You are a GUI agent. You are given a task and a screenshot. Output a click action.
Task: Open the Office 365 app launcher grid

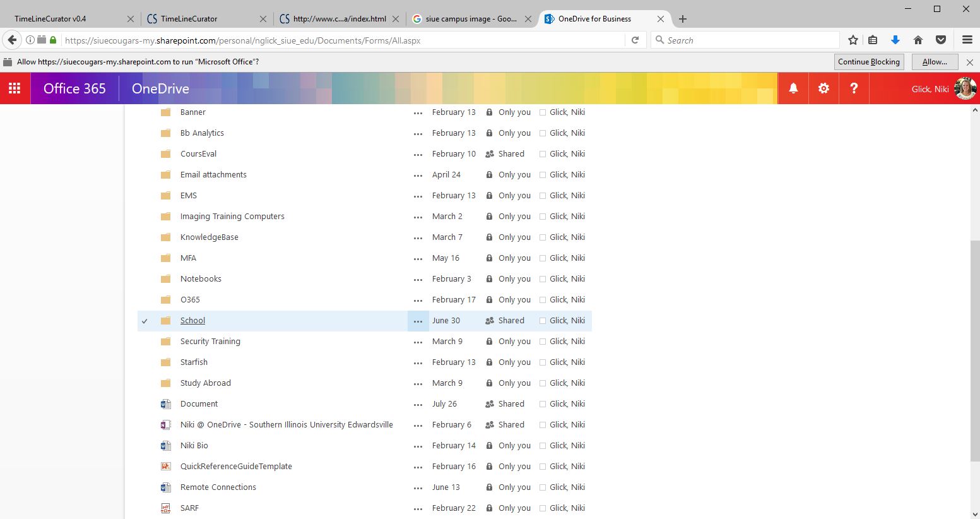click(x=15, y=88)
